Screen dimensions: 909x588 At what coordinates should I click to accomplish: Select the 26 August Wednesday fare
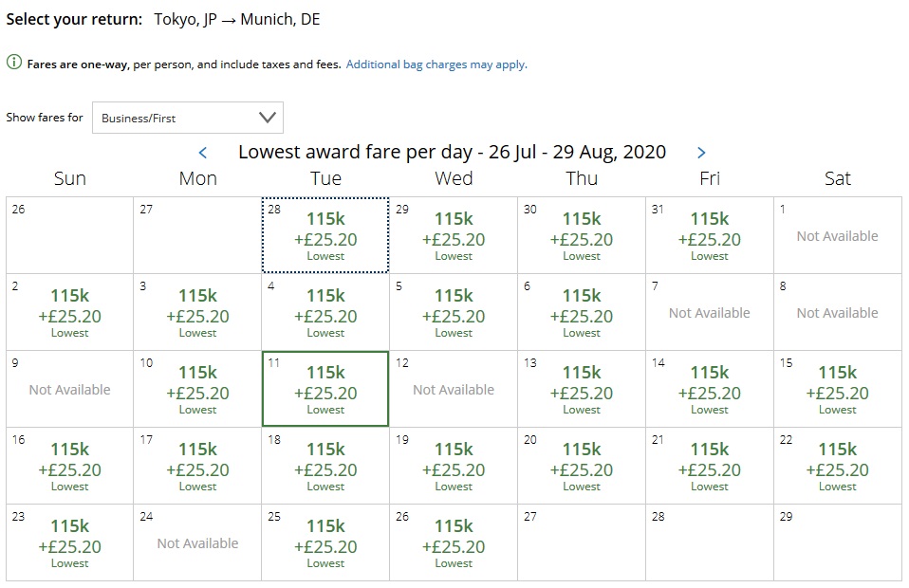[x=454, y=542]
